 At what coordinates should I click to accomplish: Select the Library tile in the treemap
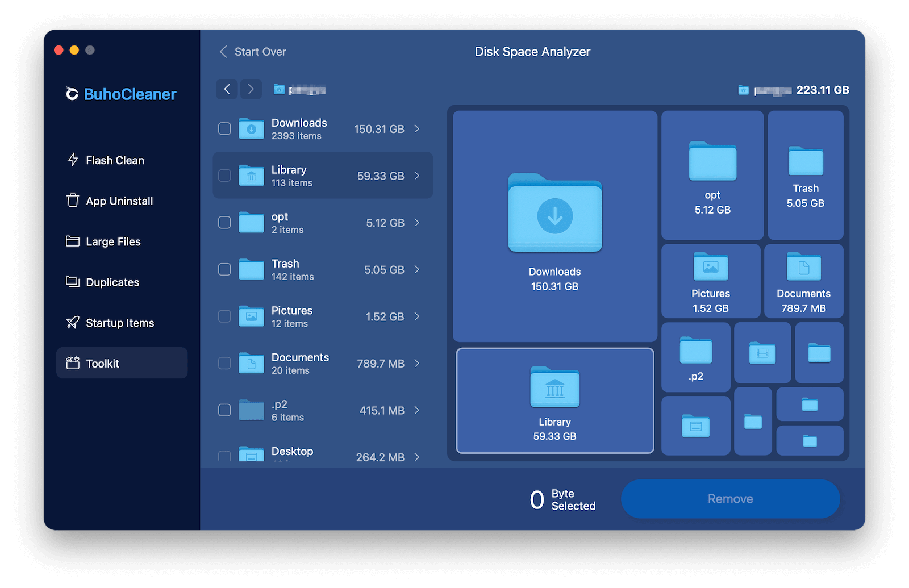(x=554, y=401)
